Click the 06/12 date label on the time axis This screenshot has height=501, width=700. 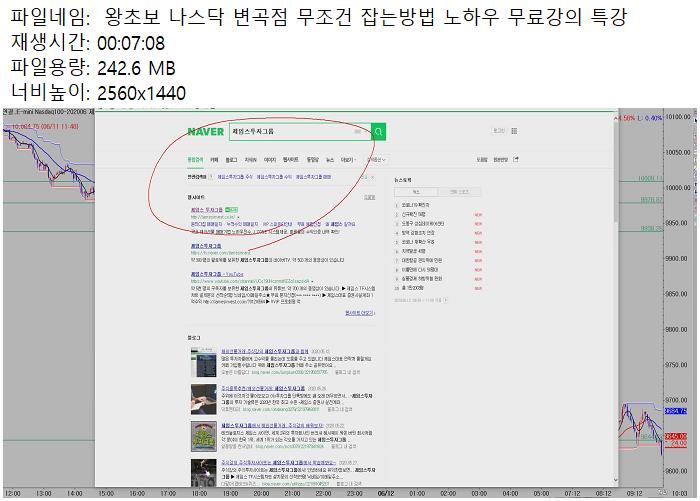386,493
